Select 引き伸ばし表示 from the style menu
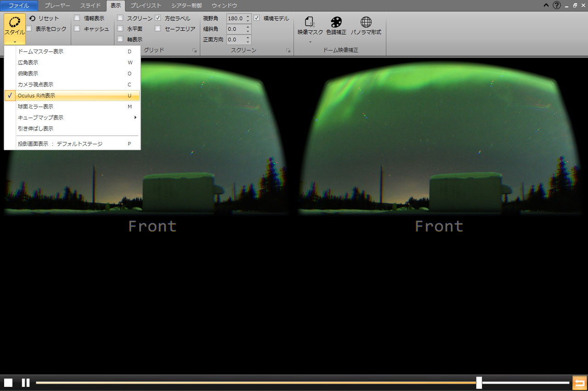Image resolution: width=588 pixels, height=391 pixels. [x=72, y=129]
